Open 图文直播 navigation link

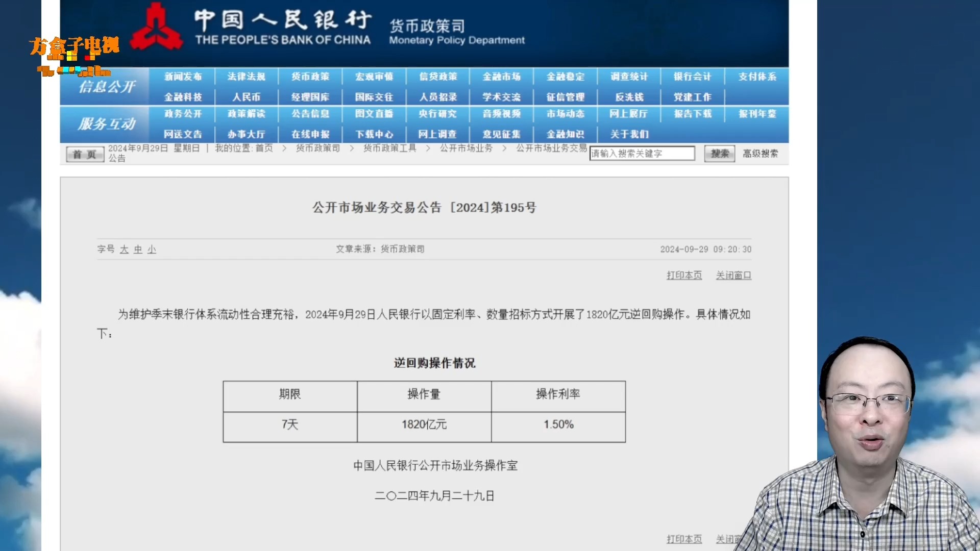click(x=374, y=114)
